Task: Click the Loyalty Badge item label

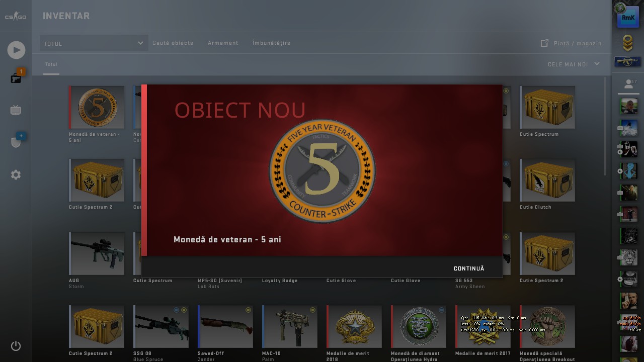Action: 280,281
